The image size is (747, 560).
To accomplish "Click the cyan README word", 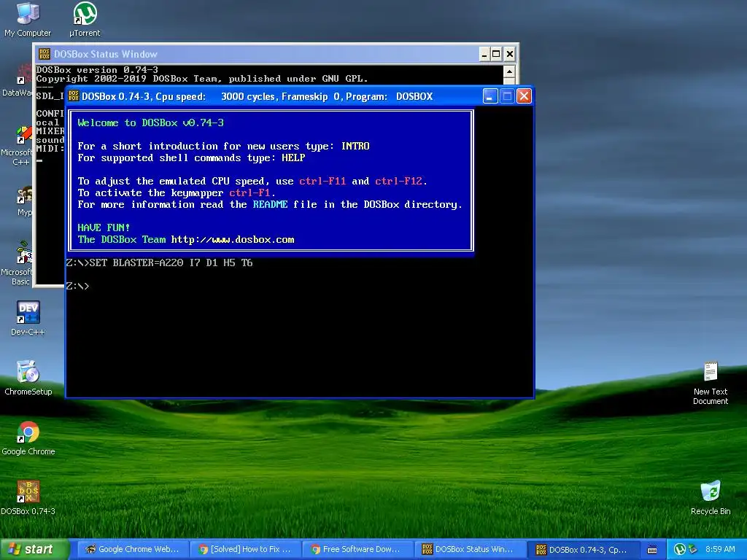I will click(270, 204).
